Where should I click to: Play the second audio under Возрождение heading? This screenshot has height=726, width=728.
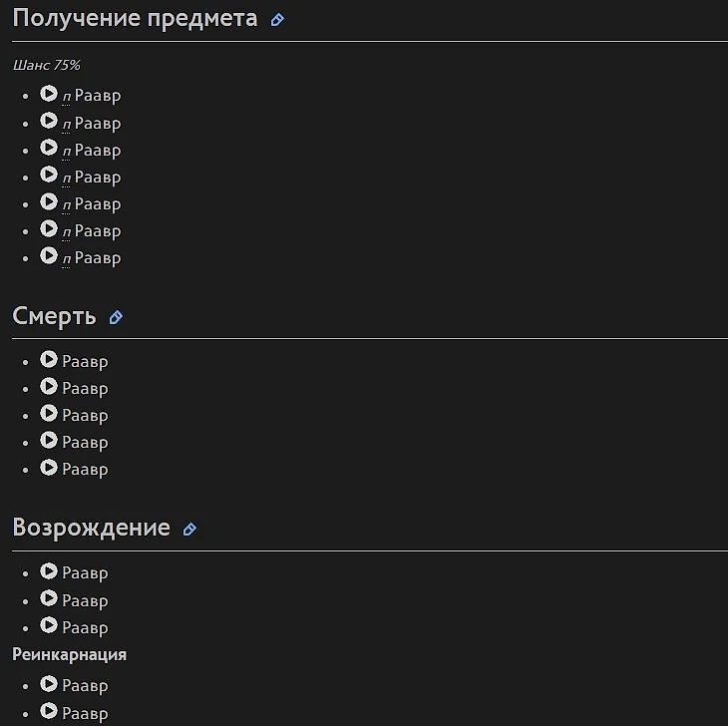pos(49,598)
